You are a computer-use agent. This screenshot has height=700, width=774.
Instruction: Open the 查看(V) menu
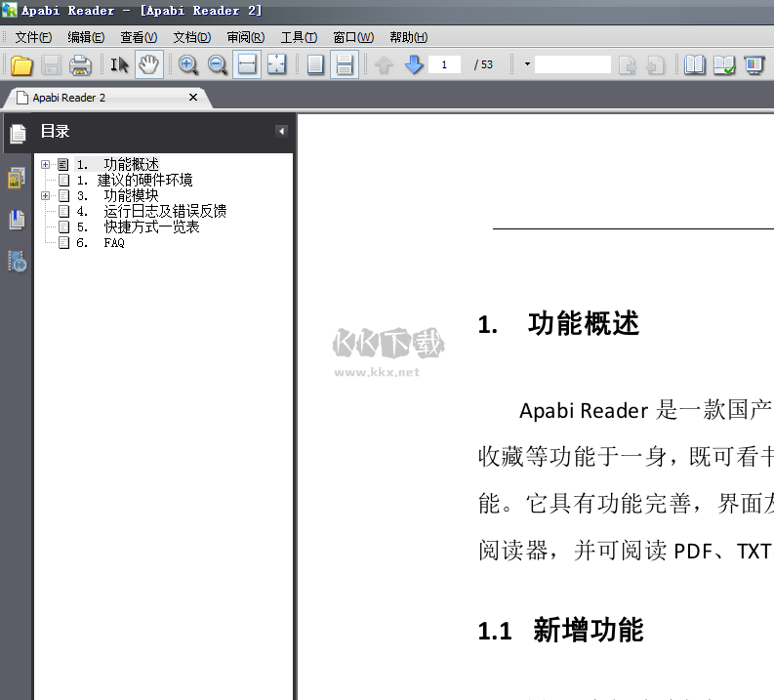[x=139, y=37]
